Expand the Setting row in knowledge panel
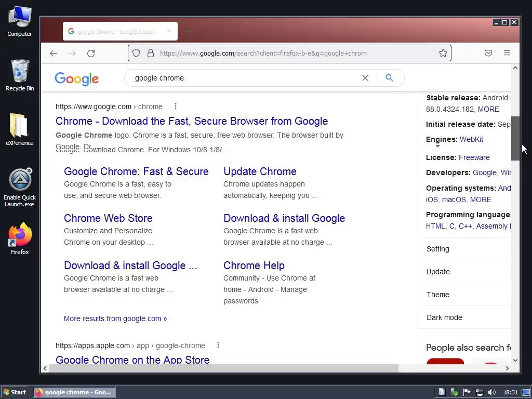Screen dimensions: 532x399 tap(465, 249)
